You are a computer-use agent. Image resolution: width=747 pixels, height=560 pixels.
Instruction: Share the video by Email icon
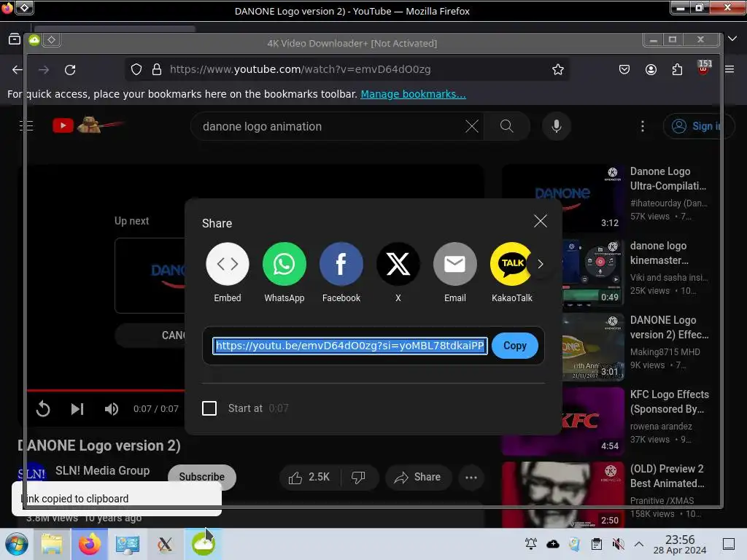(x=455, y=264)
